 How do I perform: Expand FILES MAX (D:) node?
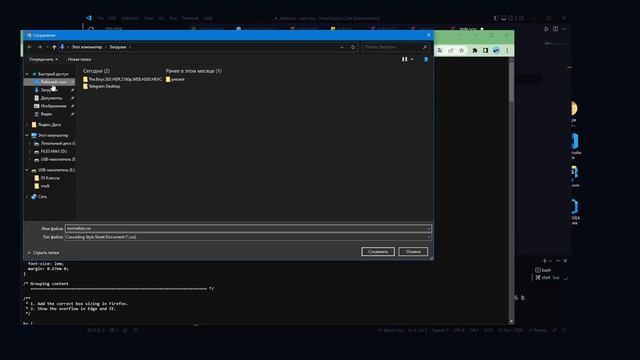pos(29,151)
